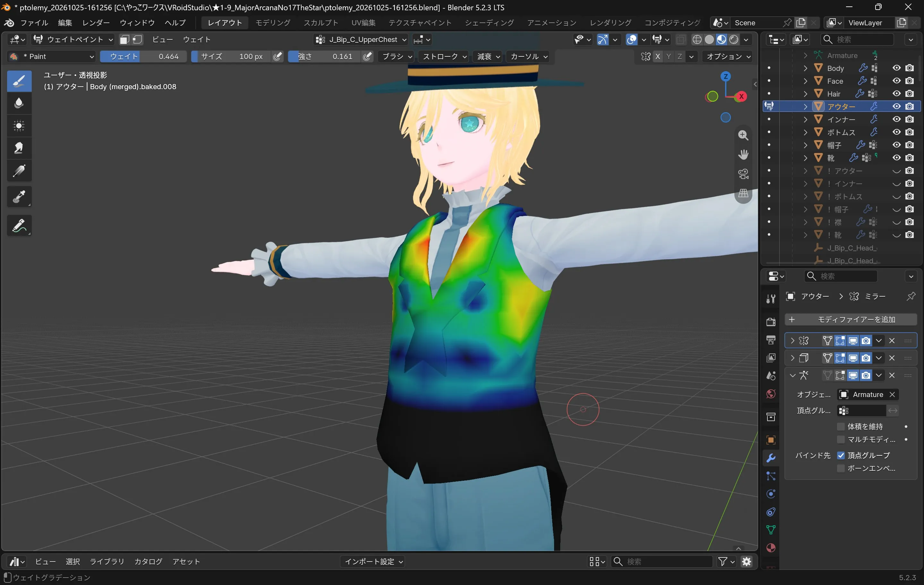The image size is (924, 585).
Task: Open the Modifiers wrench properties tab
Action: click(771, 458)
